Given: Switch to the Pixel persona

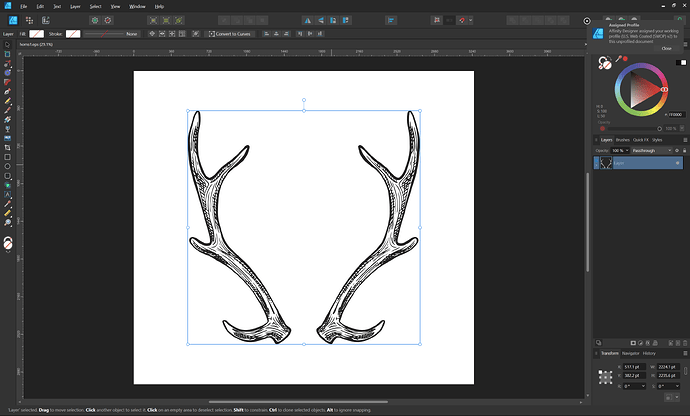Looking at the screenshot, I should 29,20.
